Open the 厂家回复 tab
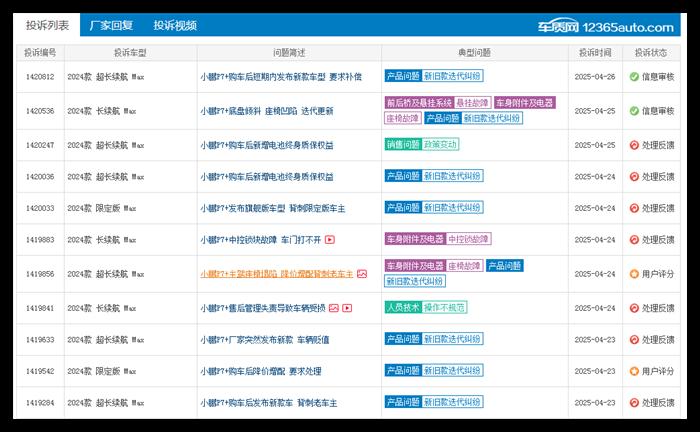Image resolution: width=700 pixels, height=432 pixels. 111,25
